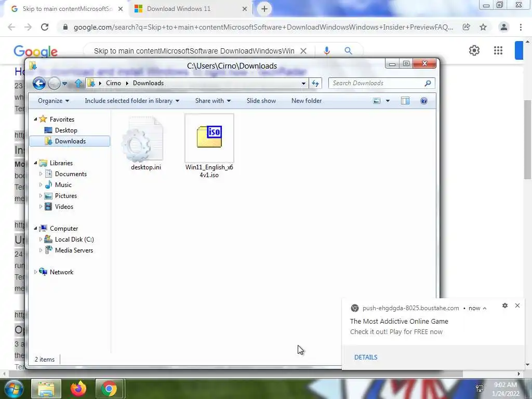Screen dimensions: 532x399
Task: Switch to Skip to main content tab
Action: (x=67, y=9)
